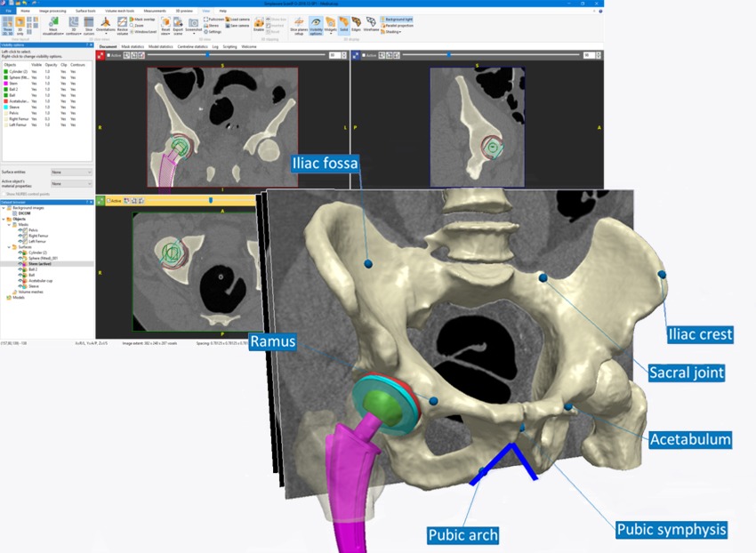This screenshot has height=553, width=756.
Task: Select Stem (active) in the Surfaces tree
Action: pos(41,264)
